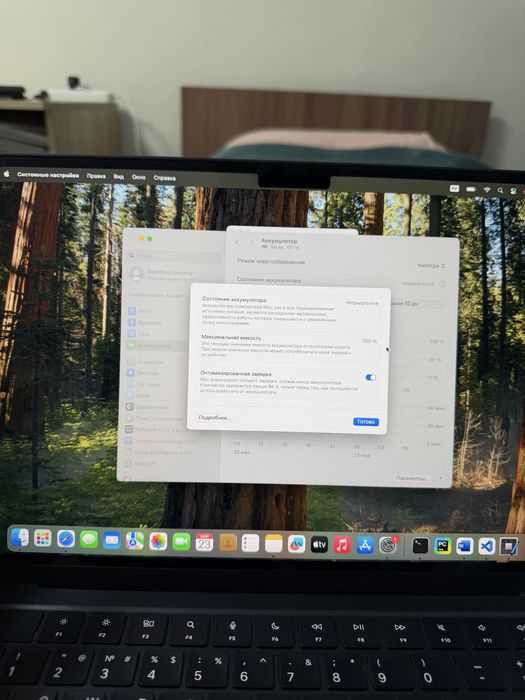Viewport: 525px width, 700px height.
Task: Select Заставка in the settings sidebar
Action: [143, 384]
